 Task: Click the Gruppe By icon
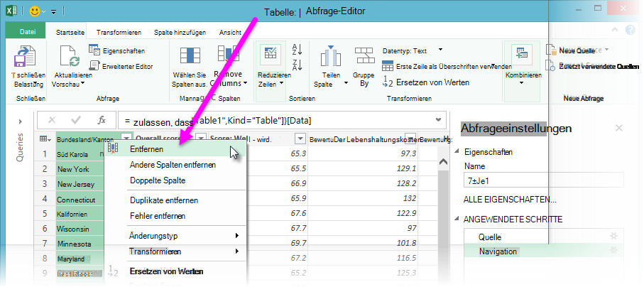364,55
